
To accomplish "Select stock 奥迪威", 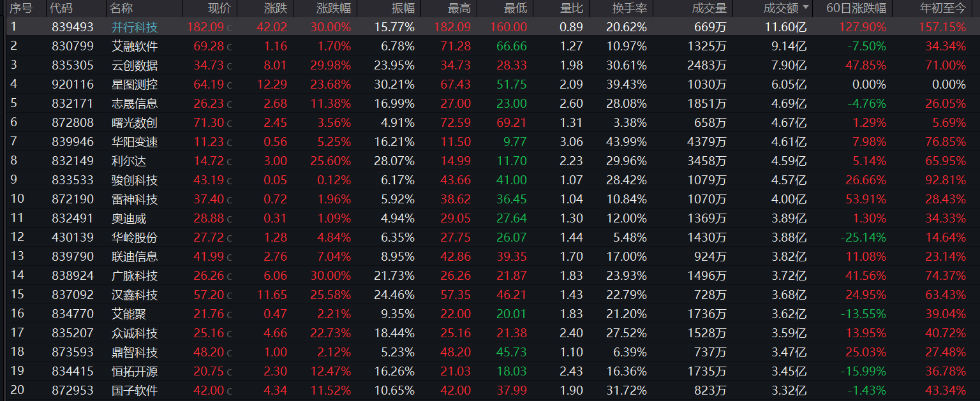I will pos(129,218).
